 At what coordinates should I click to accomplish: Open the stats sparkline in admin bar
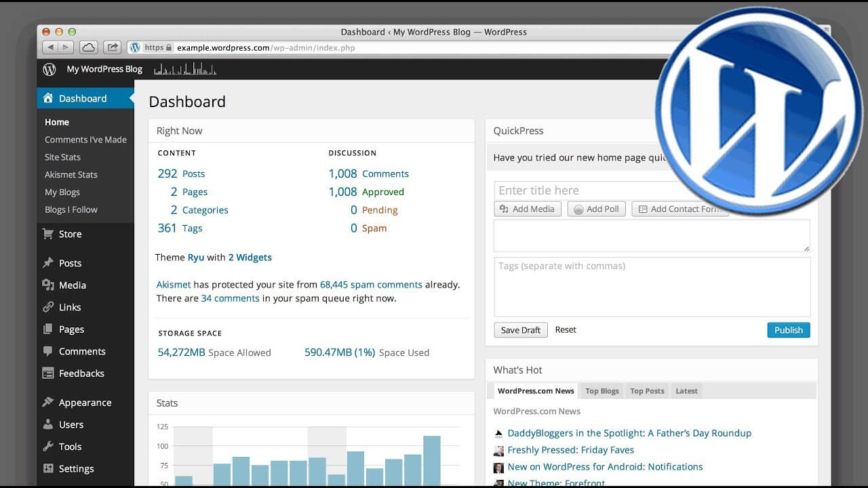click(x=185, y=69)
